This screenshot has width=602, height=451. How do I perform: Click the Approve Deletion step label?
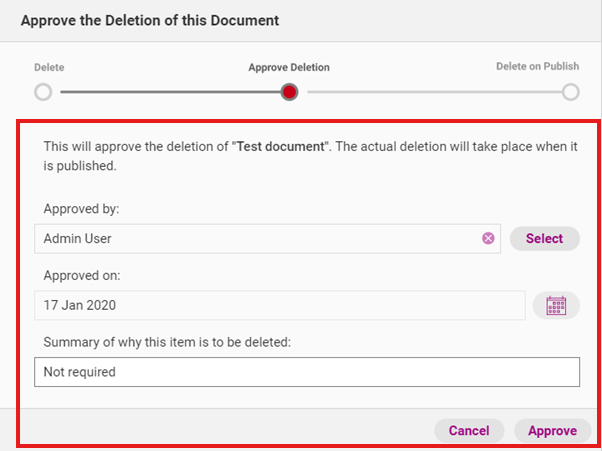[289, 68]
